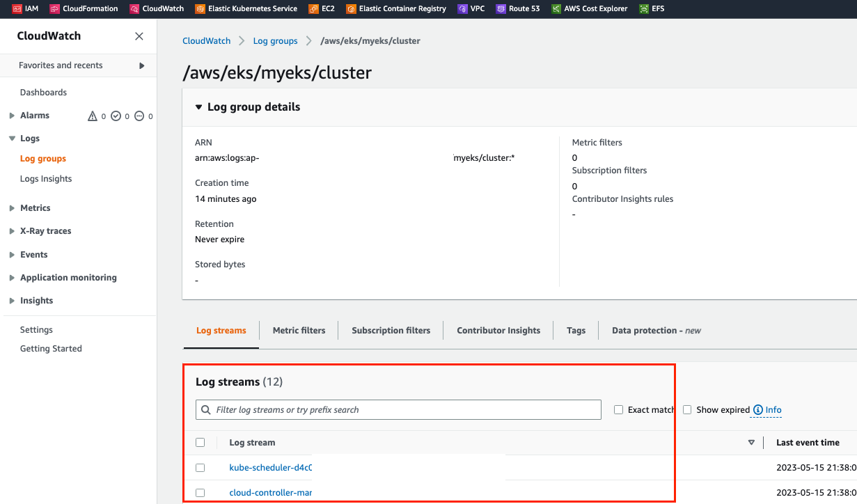Collapse the Log group details panel

point(199,107)
